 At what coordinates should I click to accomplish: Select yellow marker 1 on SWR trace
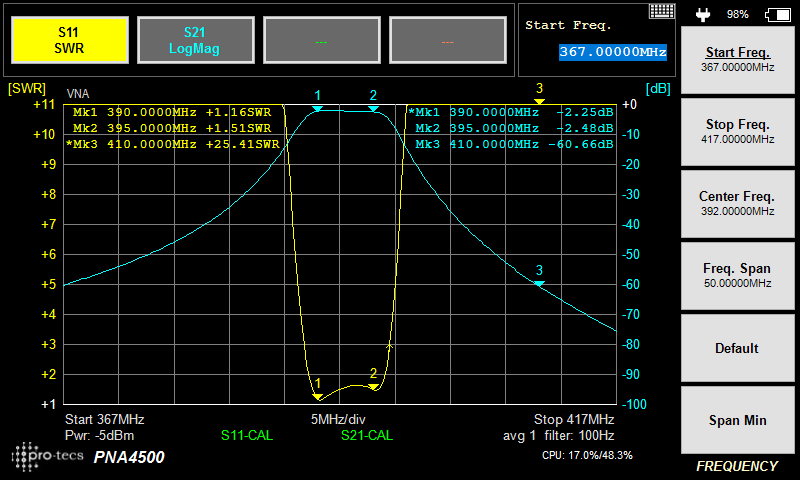point(317,396)
